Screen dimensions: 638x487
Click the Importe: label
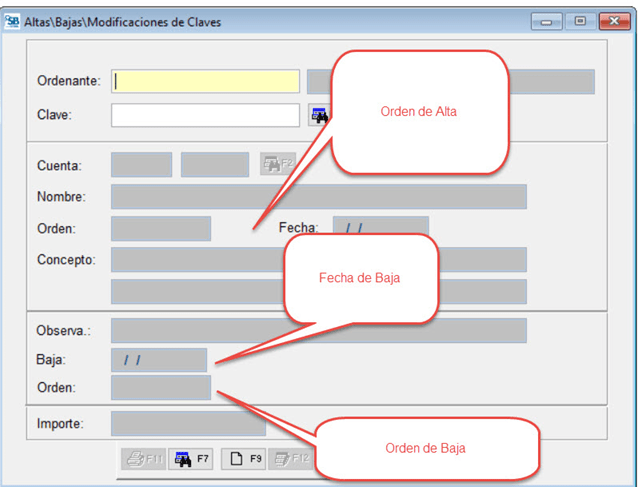[x=60, y=424]
